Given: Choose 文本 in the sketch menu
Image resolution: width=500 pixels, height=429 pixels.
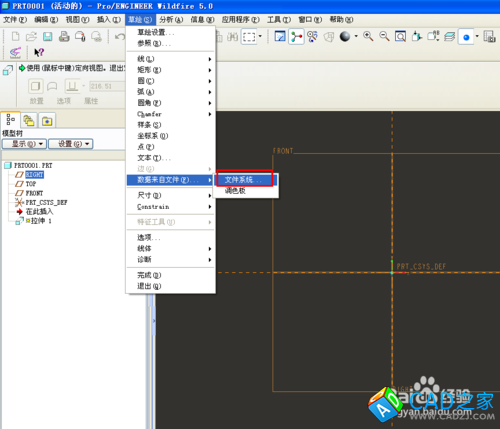Looking at the screenshot, I should pyautogui.click(x=170, y=158).
